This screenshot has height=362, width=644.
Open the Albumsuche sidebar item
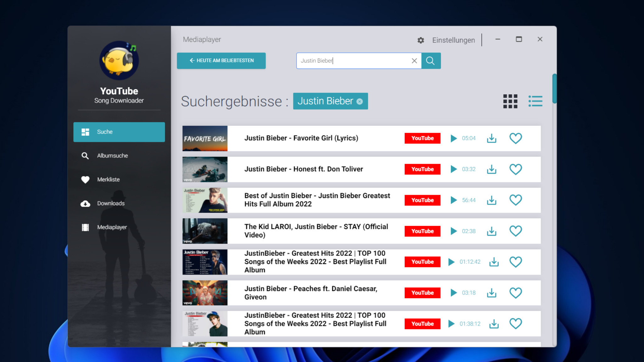point(112,156)
